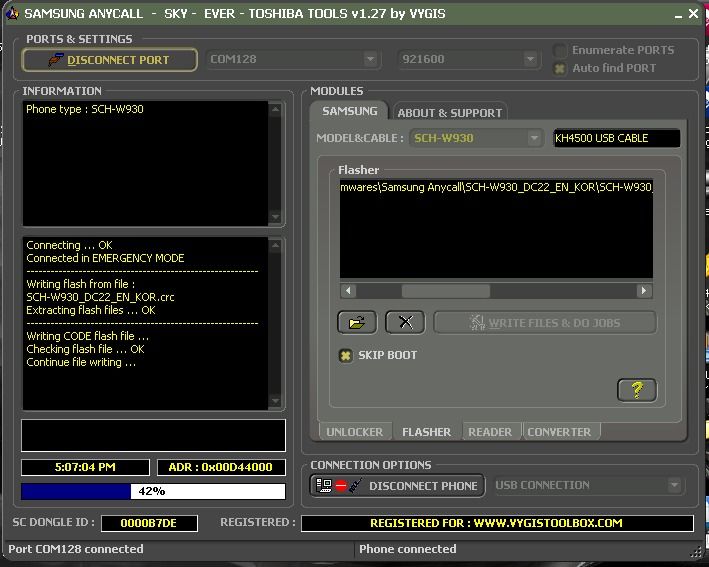Screen dimensions: 709x567
Task: Click the Connected in EMERGENCY MODE log line
Action: [x=105, y=258]
